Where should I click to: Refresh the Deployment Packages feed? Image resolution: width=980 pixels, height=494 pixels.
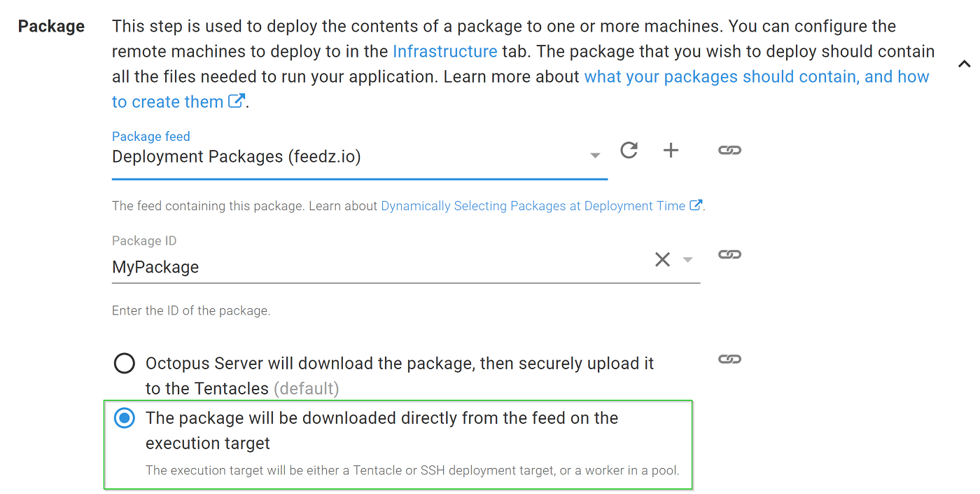[629, 150]
